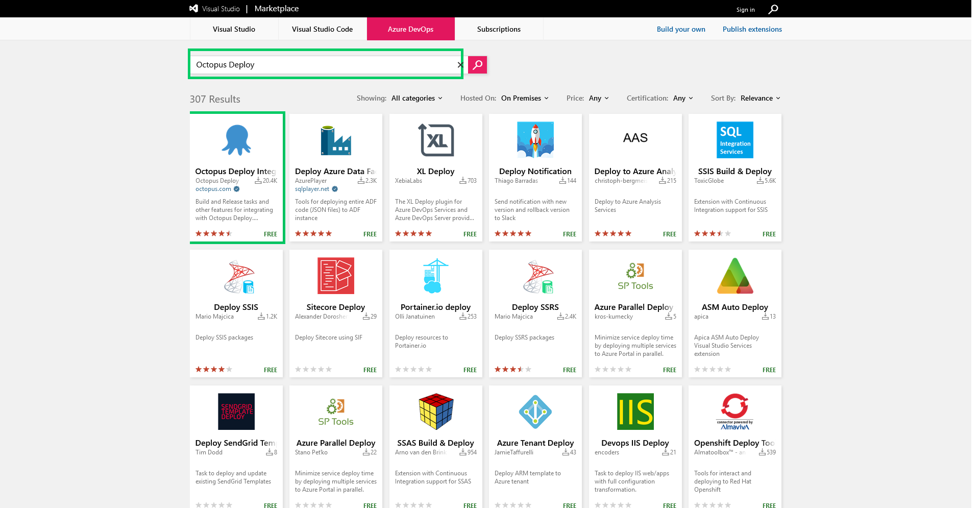Open the SendGrid Template Deploy icon
Screen dimensions: 980x508
(236, 412)
